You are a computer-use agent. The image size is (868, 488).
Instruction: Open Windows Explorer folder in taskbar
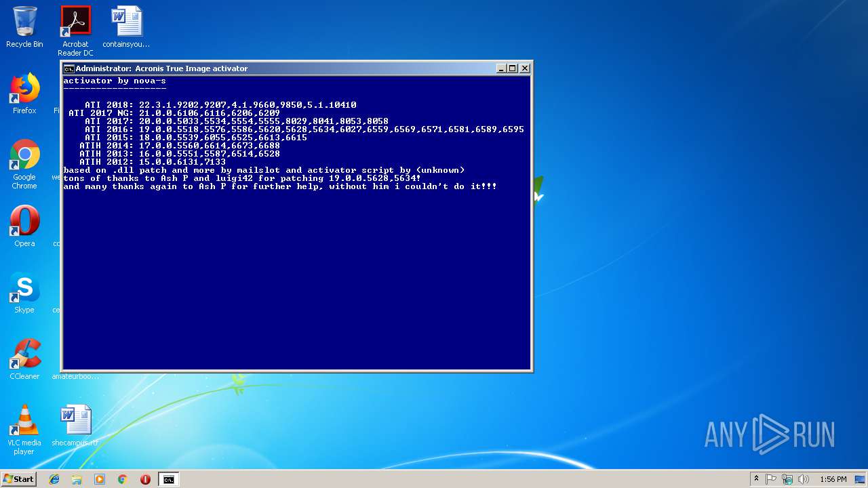(x=77, y=479)
